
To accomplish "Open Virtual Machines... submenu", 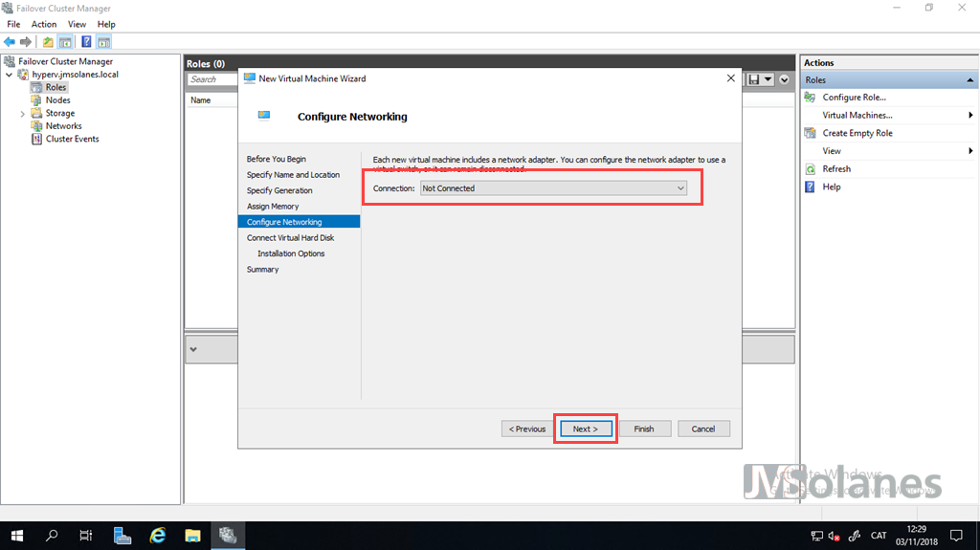I will point(857,115).
